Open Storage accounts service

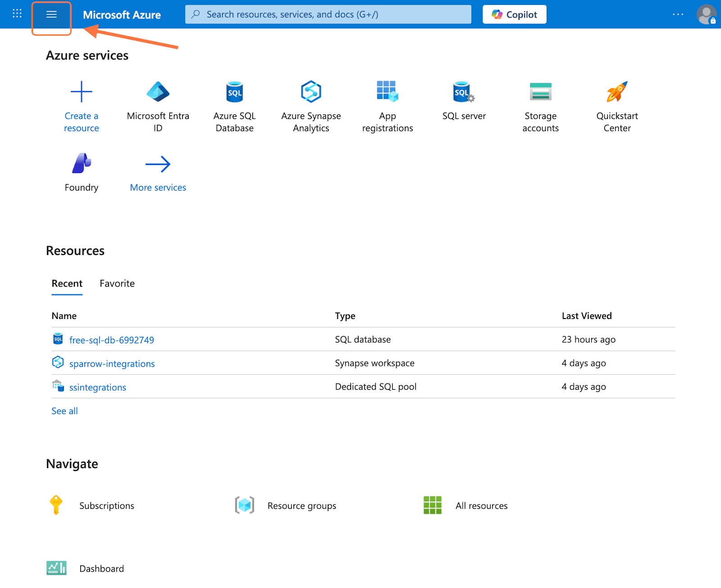[540, 92]
